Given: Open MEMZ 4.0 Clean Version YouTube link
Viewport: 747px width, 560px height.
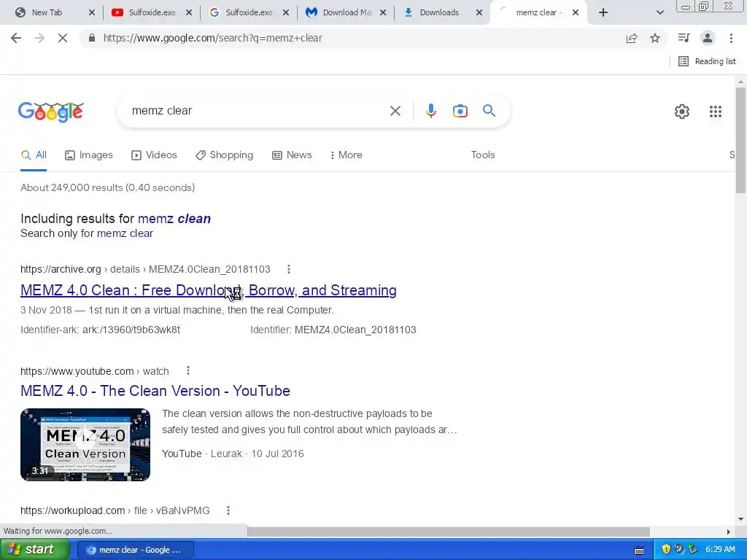Looking at the screenshot, I should pyautogui.click(x=155, y=391).
